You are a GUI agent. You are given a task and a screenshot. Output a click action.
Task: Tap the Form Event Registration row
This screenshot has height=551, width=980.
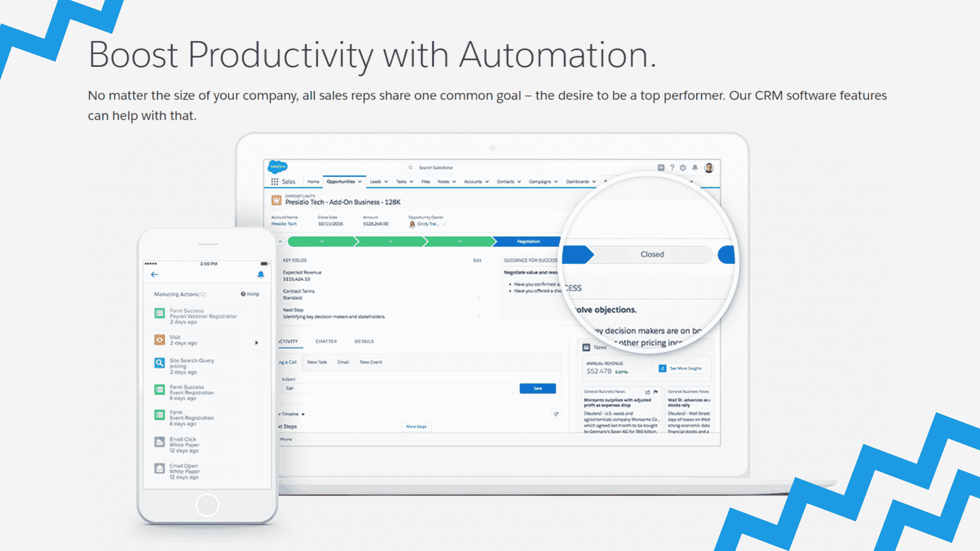coord(207,418)
